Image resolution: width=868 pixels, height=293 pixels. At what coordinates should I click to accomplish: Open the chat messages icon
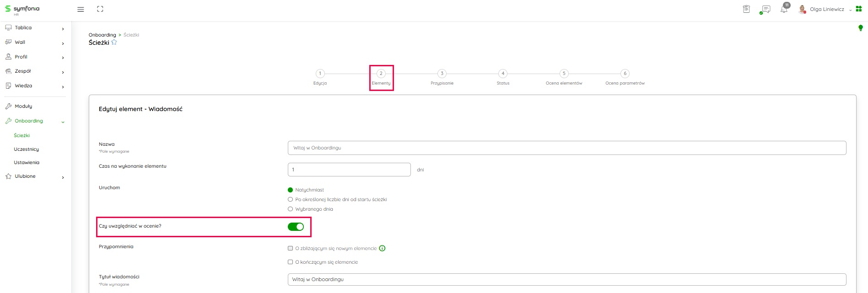click(x=765, y=9)
